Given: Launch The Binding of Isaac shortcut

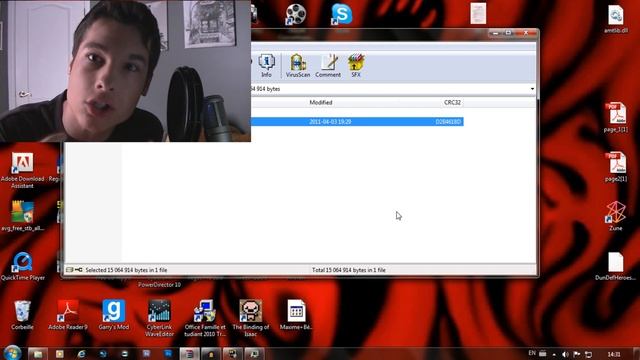Looking at the screenshot, I should pos(251,318).
